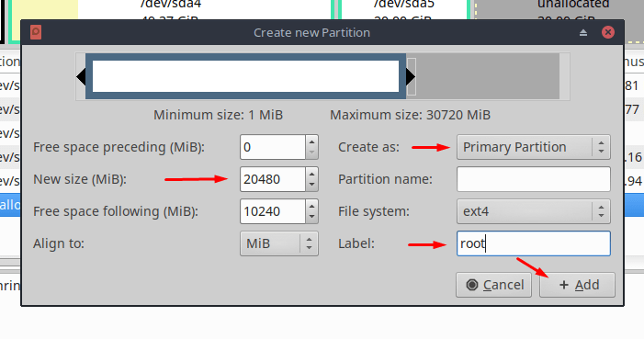Image resolution: width=644 pixels, height=339 pixels.
Task: Click the Minimum size: 1 MiB text
Action: point(218,115)
